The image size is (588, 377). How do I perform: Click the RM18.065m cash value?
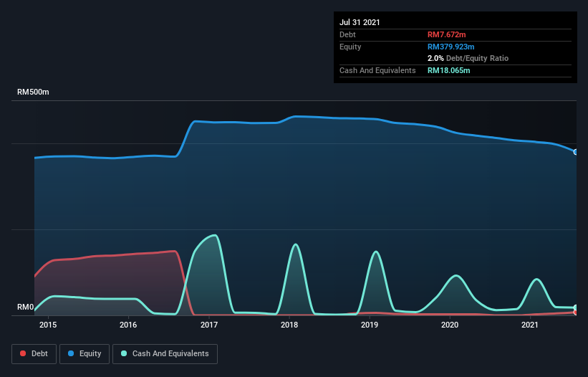[448, 70]
